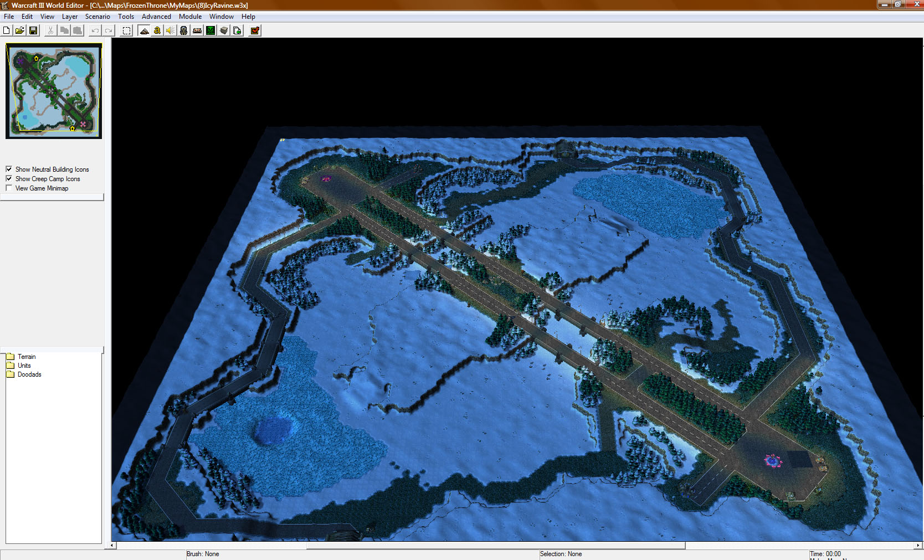Click the 'Time: 00:00' status text

tap(825, 554)
